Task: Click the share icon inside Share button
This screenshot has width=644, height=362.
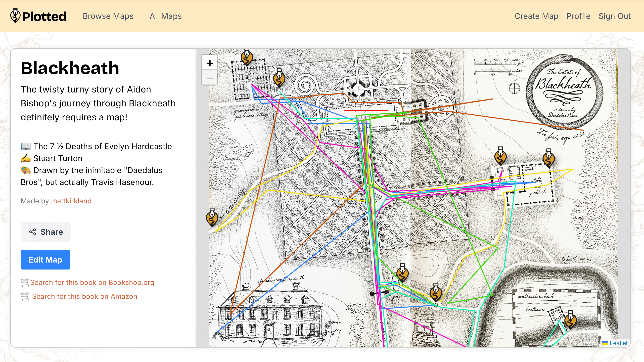Action: pyautogui.click(x=33, y=232)
